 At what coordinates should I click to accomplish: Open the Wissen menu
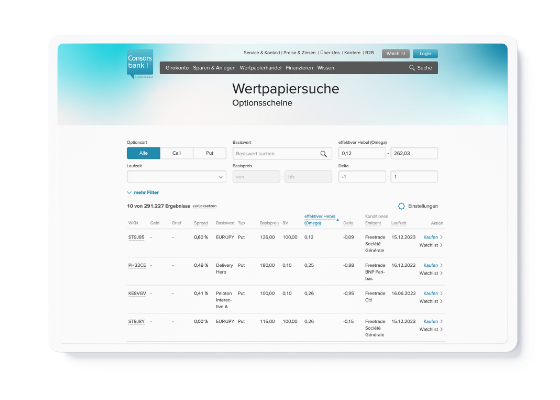tap(326, 68)
